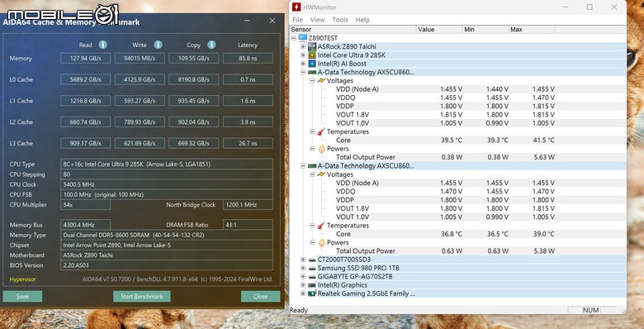
Task: Click the Z890TEST computer icon
Action: click(x=303, y=38)
